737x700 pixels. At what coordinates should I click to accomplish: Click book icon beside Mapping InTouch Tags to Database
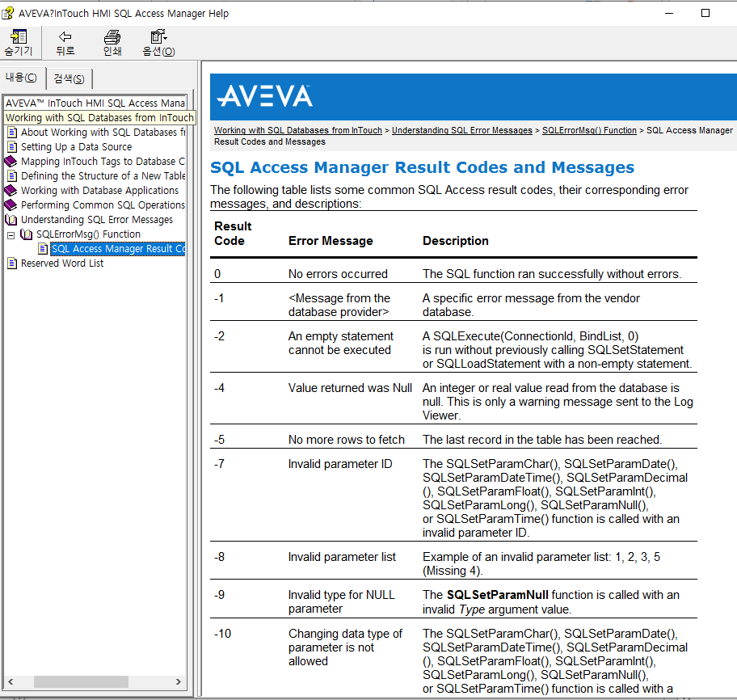coord(11,161)
